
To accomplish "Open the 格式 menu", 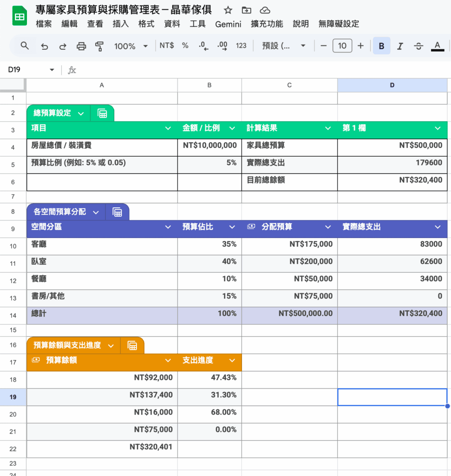I will pyautogui.click(x=146, y=24).
